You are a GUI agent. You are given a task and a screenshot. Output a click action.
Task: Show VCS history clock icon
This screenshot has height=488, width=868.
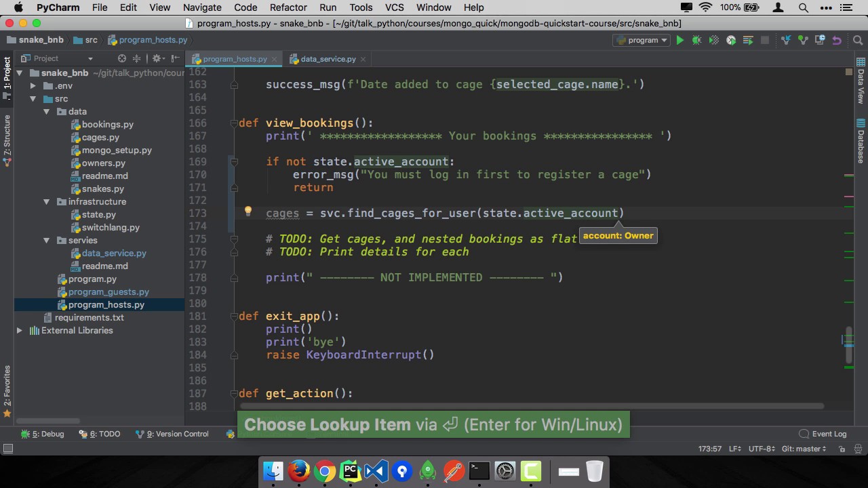tap(820, 41)
